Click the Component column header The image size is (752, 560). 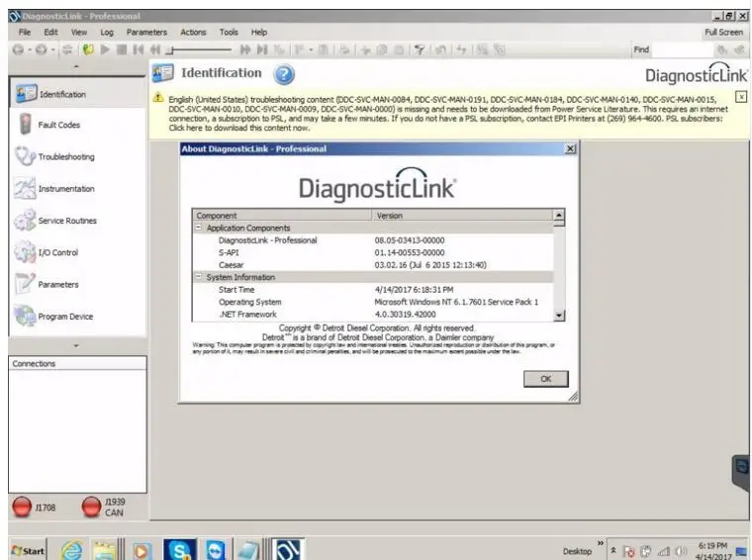[x=282, y=216]
